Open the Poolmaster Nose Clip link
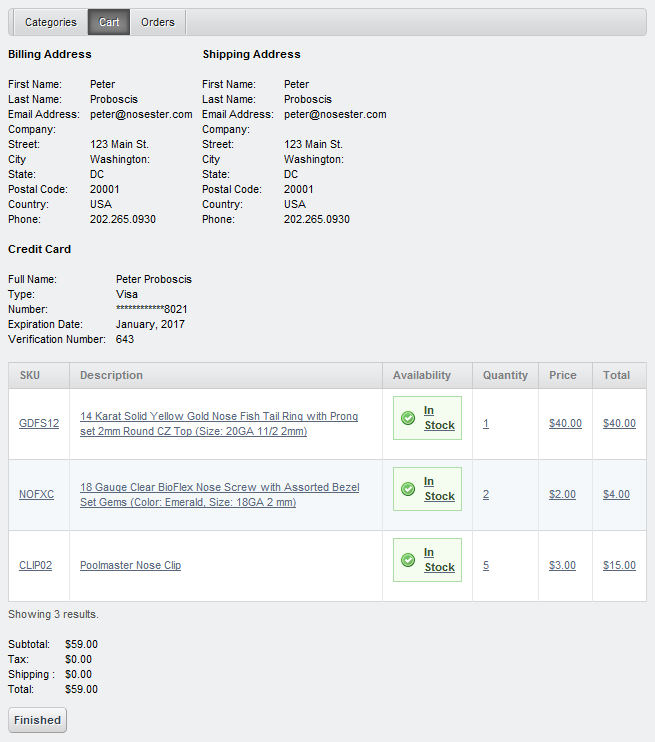The height and width of the screenshot is (742, 655). (131, 565)
